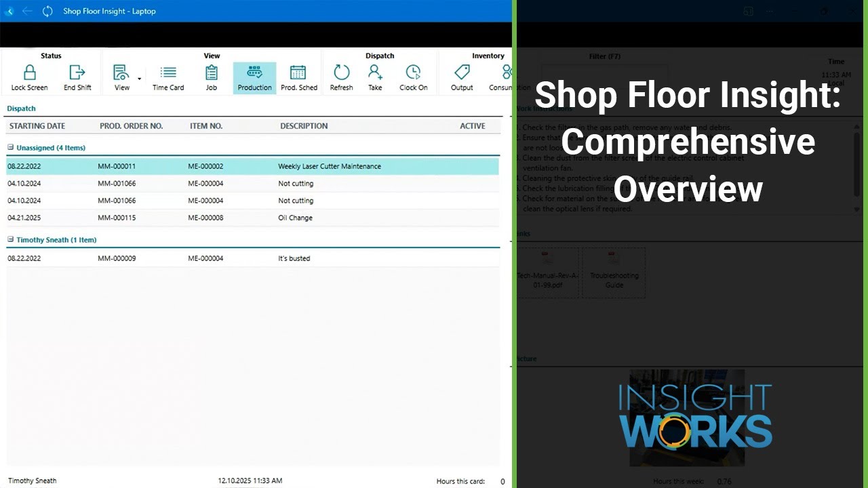Open the View ribbon button
Viewport: 868px width, 488px height.
(x=121, y=78)
